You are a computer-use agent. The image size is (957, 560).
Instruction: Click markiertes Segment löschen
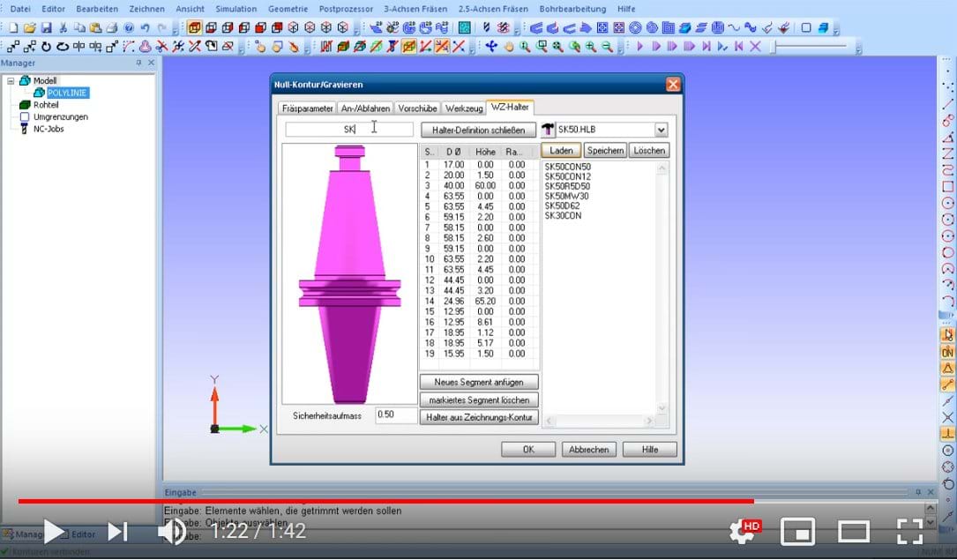tap(478, 400)
